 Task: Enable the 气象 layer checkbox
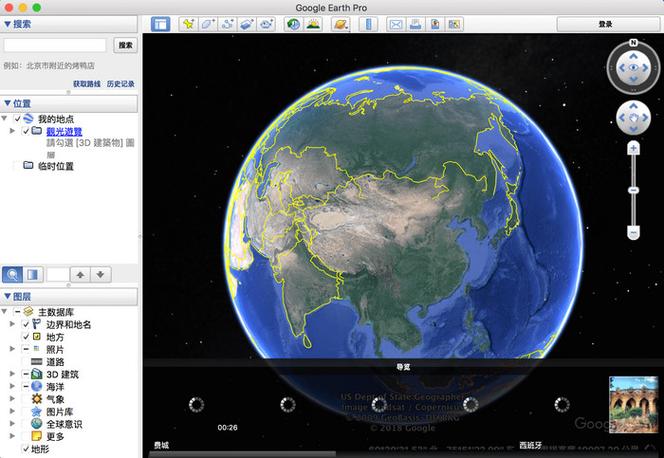pos(25,399)
